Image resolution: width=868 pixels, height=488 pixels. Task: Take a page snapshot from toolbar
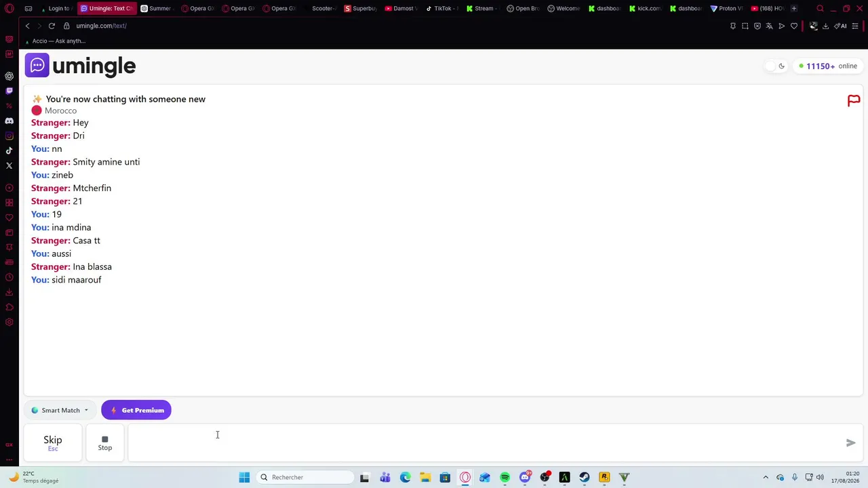745,26
